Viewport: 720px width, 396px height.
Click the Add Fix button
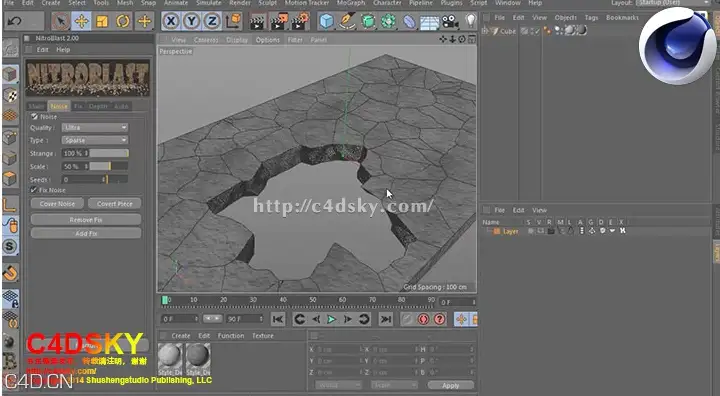pos(86,233)
